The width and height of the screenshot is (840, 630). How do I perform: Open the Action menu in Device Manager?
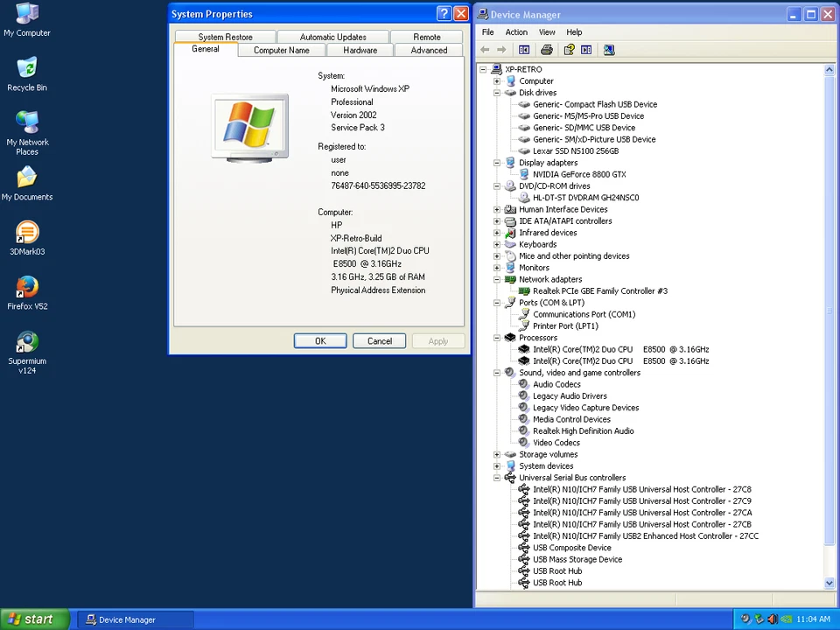point(516,31)
